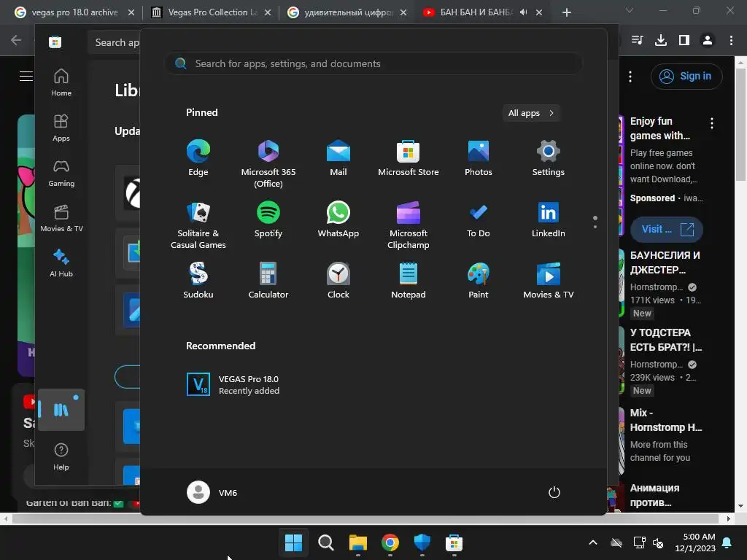This screenshot has height=560, width=747.
Task: Show hidden system tray icons
Action: [593, 542]
